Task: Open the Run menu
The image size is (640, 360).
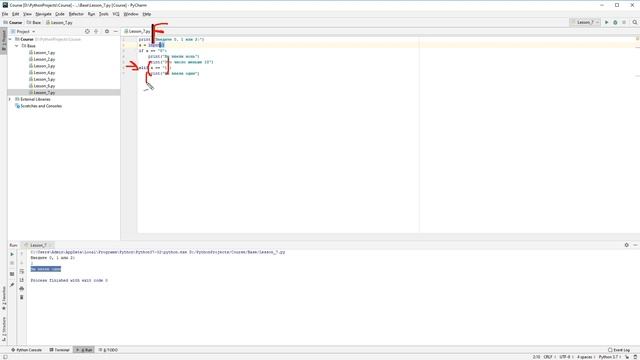Action: click(x=91, y=14)
